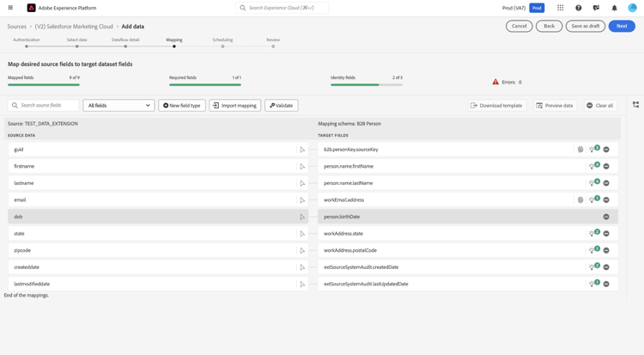Focus the Search Experience Cloud field
The height and width of the screenshot is (355, 644).
point(282,8)
